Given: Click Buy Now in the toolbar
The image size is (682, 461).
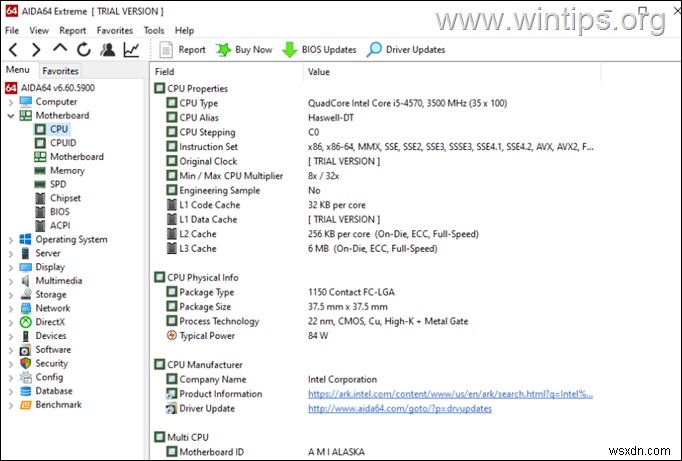Looking at the screenshot, I should point(244,50).
